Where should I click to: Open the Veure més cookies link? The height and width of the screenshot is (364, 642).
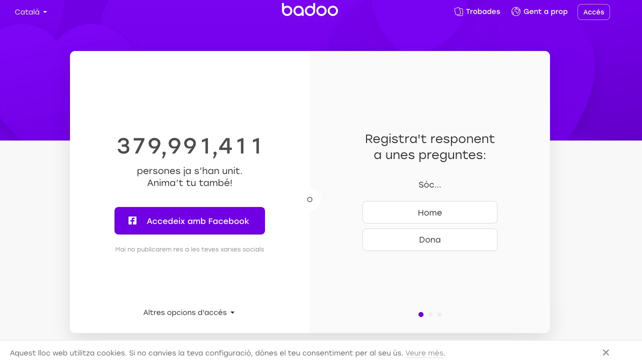pos(424,353)
